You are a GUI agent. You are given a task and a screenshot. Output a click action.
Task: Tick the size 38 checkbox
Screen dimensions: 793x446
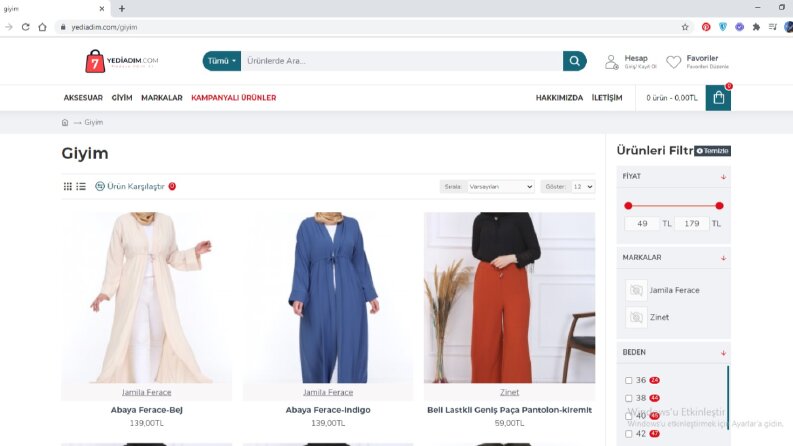(x=629, y=398)
